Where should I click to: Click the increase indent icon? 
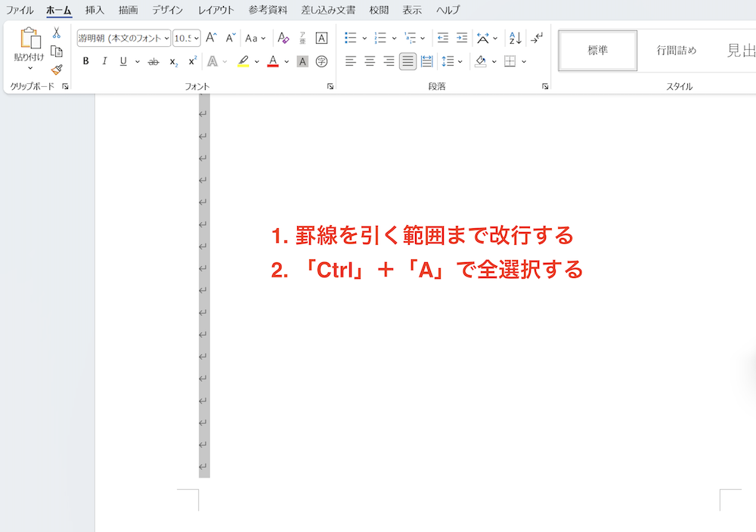(461, 38)
